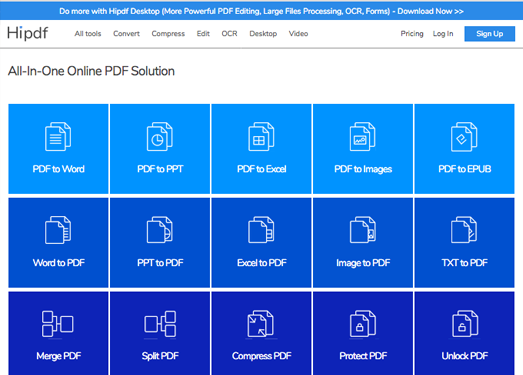Click the 'PDF to Images' label
The image size is (523, 375).
tap(363, 169)
